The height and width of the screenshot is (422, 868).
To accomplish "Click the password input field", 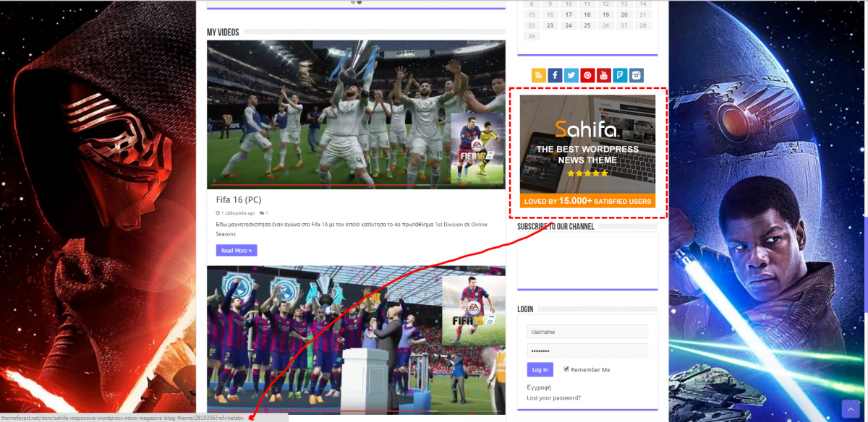I will point(587,350).
